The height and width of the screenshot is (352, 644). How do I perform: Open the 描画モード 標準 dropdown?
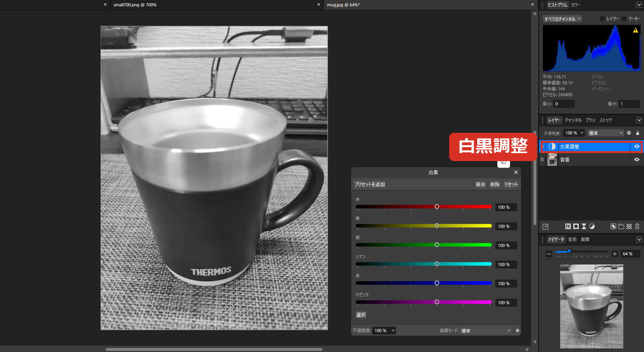[486, 331]
